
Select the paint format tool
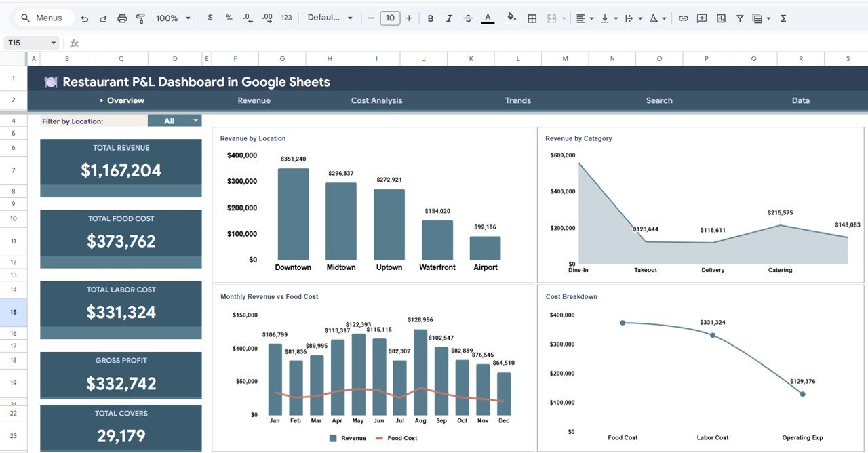pyautogui.click(x=140, y=18)
